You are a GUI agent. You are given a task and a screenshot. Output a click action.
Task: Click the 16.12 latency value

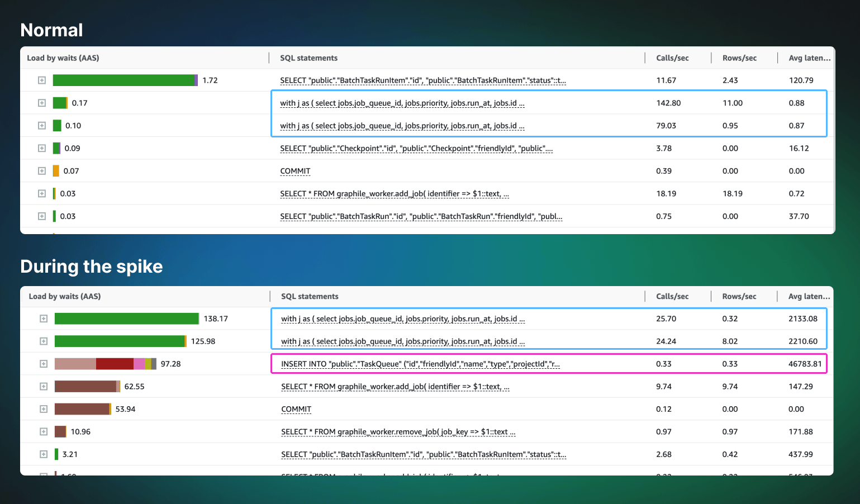(x=799, y=149)
